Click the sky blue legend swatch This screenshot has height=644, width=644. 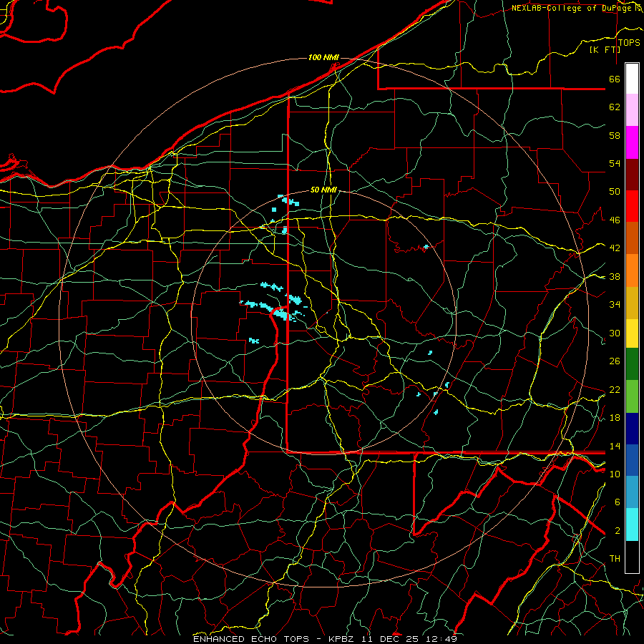click(632, 492)
